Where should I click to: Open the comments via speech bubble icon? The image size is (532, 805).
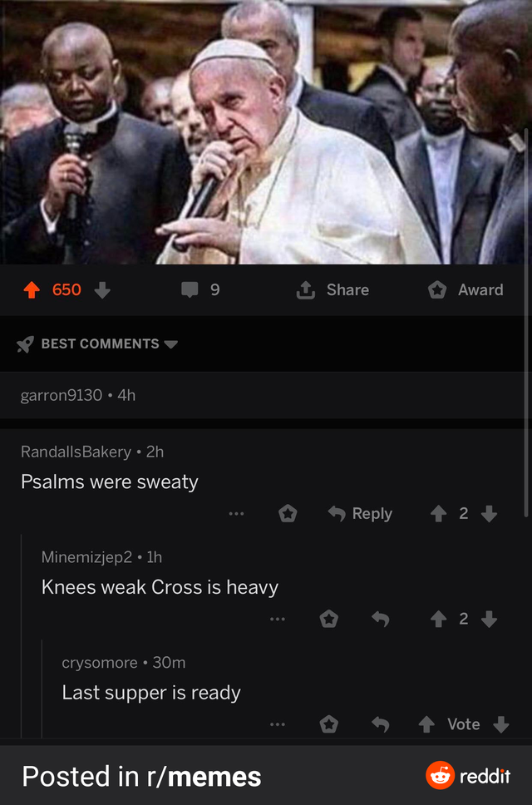point(191,289)
